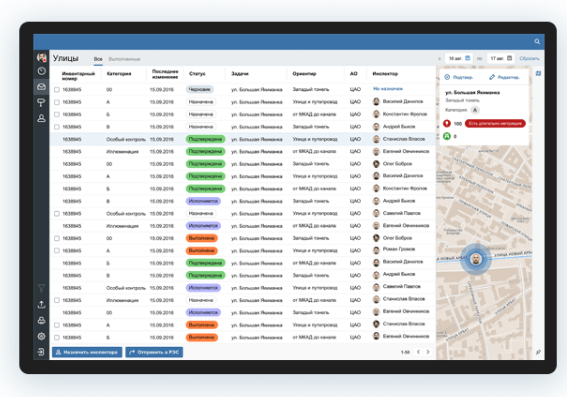Click the red marker icon next to 100
This screenshot has width=567, height=397.
coord(447,124)
